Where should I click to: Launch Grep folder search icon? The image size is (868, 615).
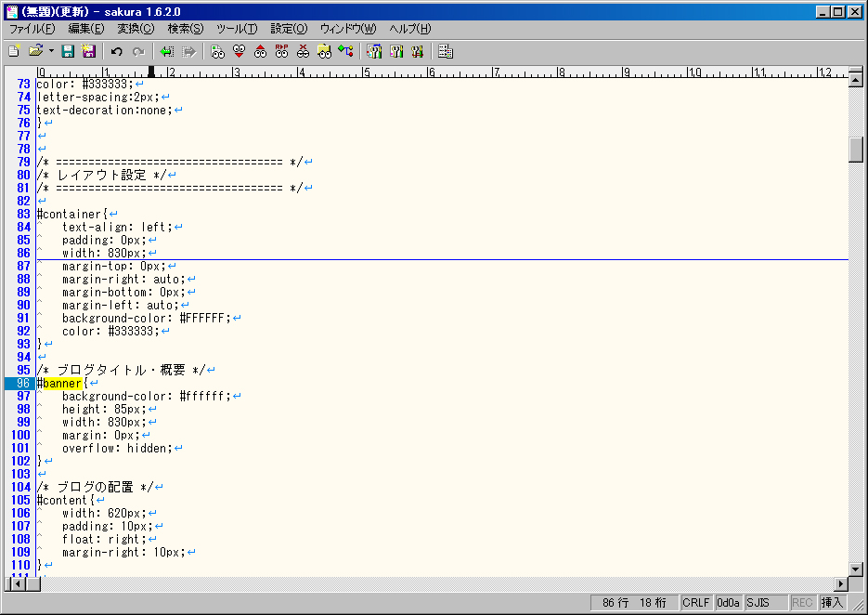pyautogui.click(x=324, y=51)
